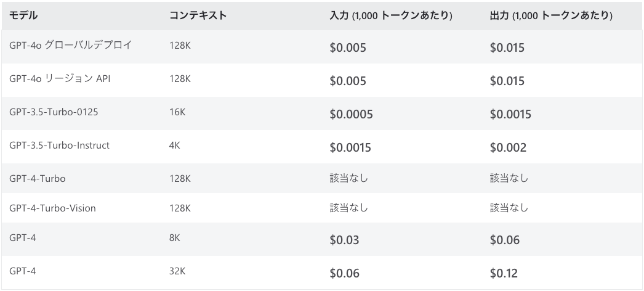Click the コンテキスト column header
Viewport: 644px width, 291px height.
coord(198,15)
